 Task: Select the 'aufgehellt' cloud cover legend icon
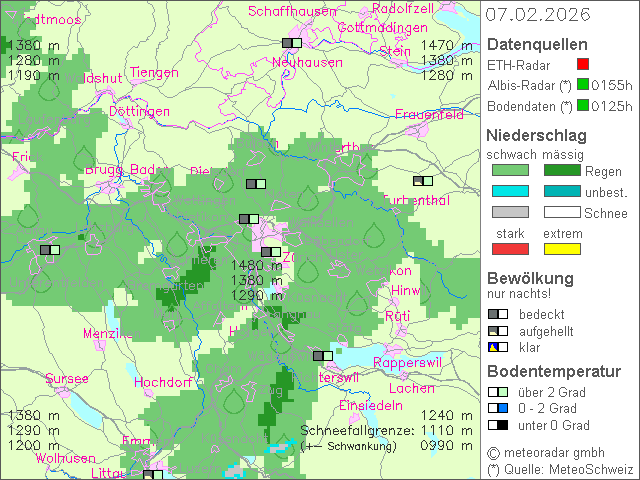497,331
